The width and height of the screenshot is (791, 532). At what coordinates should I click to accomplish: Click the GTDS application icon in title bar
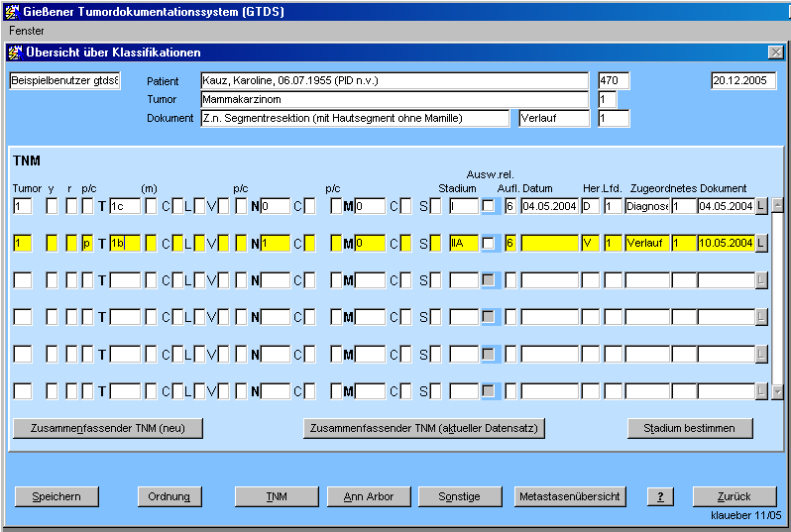tap(13, 11)
